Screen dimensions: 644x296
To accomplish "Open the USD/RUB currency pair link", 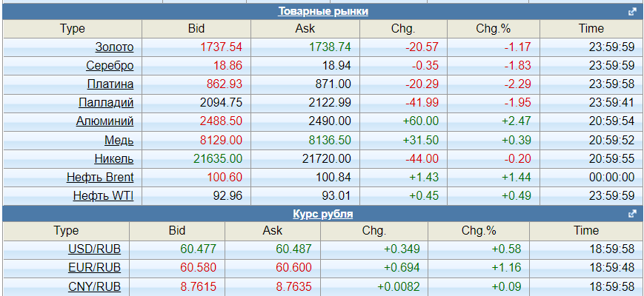I will tap(94, 249).
